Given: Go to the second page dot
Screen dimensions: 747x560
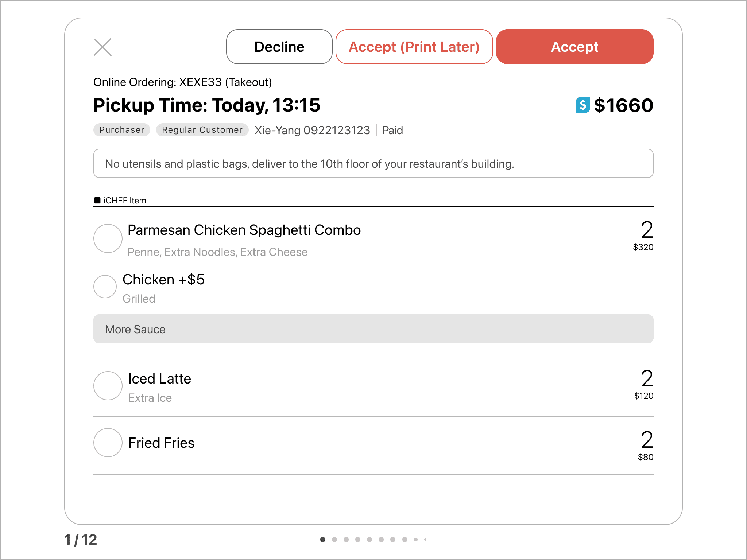Looking at the screenshot, I should [x=334, y=540].
